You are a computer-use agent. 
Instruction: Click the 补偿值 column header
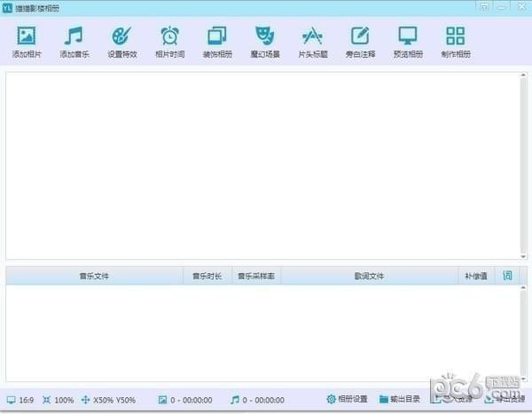[x=476, y=276]
